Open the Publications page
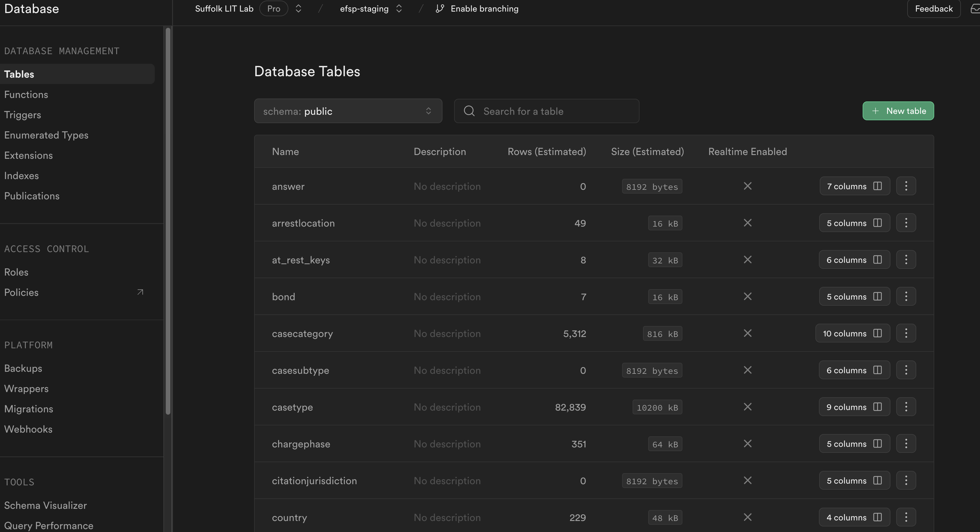The height and width of the screenshot is (532, 980). point(32,196)
